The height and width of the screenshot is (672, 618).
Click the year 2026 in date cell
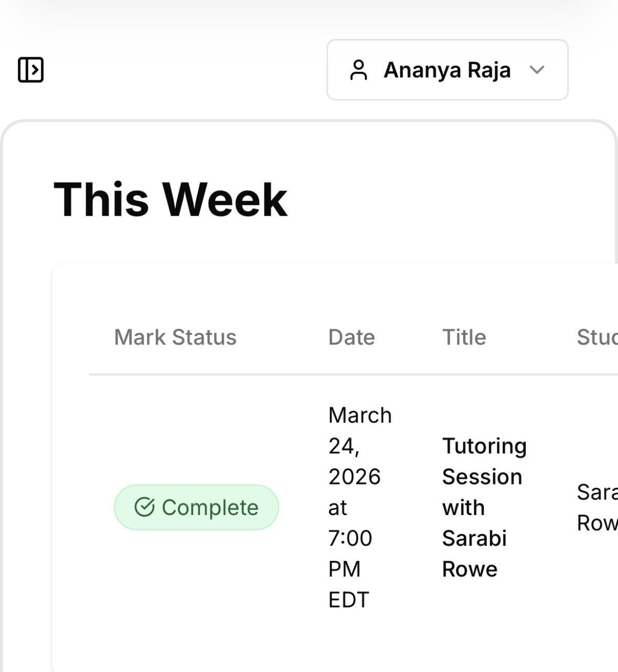point(354,477)
